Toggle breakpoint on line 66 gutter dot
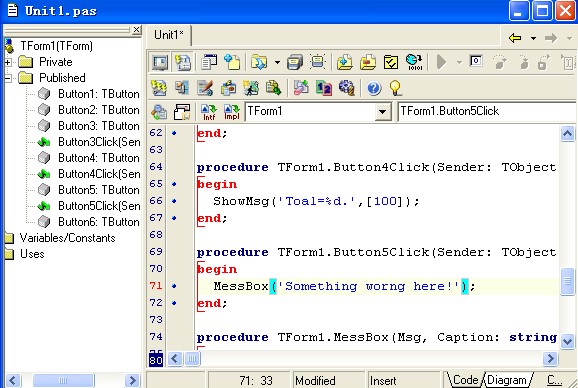578x388 pixels. pyautogui.click(x=174, y=201)
